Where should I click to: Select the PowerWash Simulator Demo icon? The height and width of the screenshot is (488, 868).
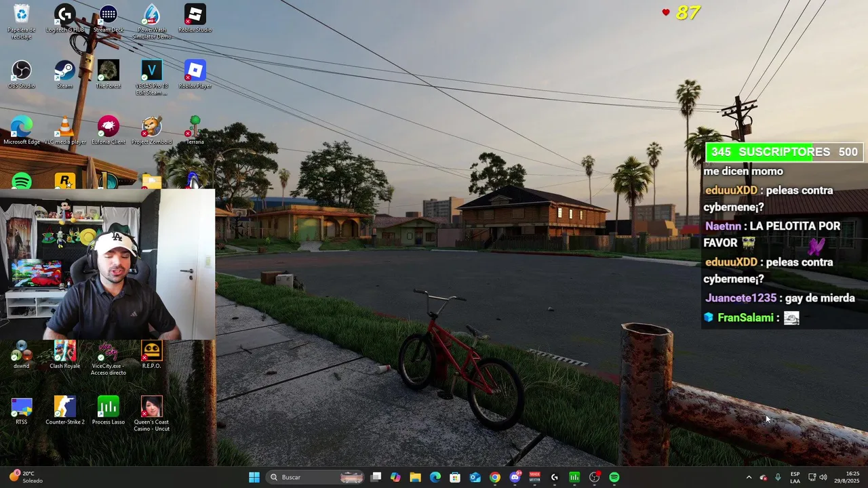click(152, 20)
